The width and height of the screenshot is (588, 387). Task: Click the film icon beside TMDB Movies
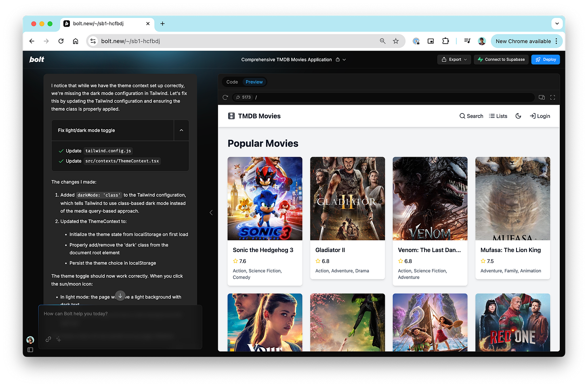tap(231, 116)
